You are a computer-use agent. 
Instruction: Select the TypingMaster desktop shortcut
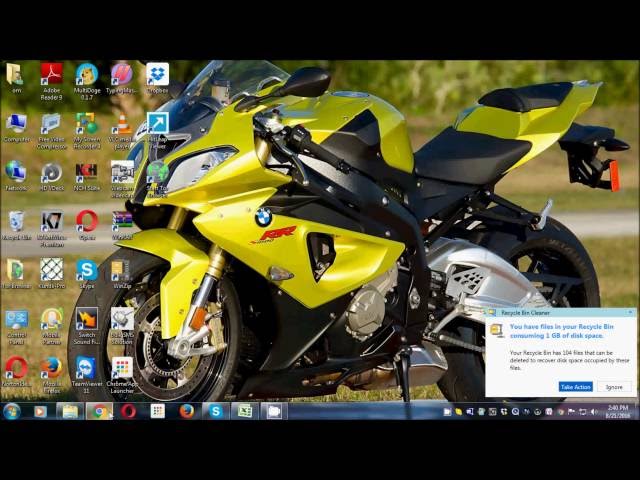[122, 78]
